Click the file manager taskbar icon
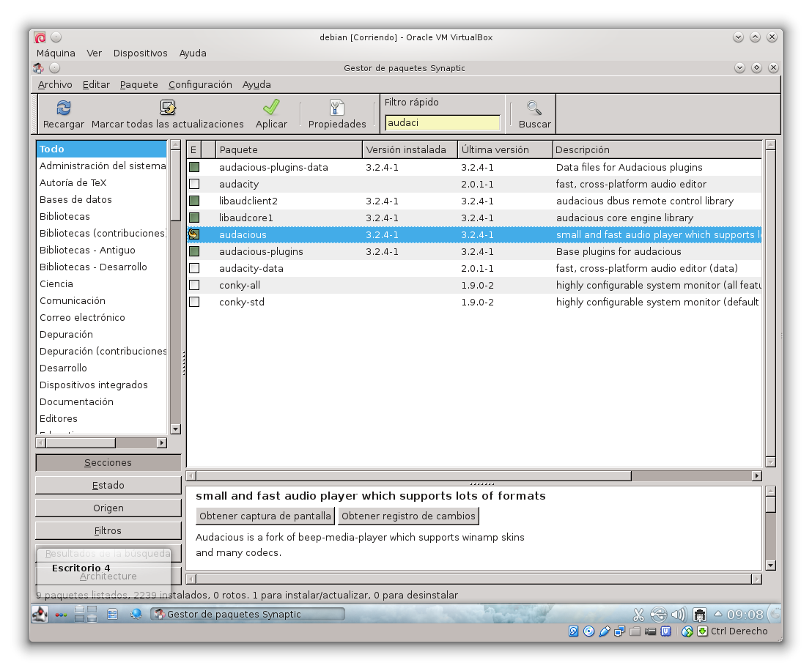The width and height of the screenshot is (812, 671). tap(112, 615)
